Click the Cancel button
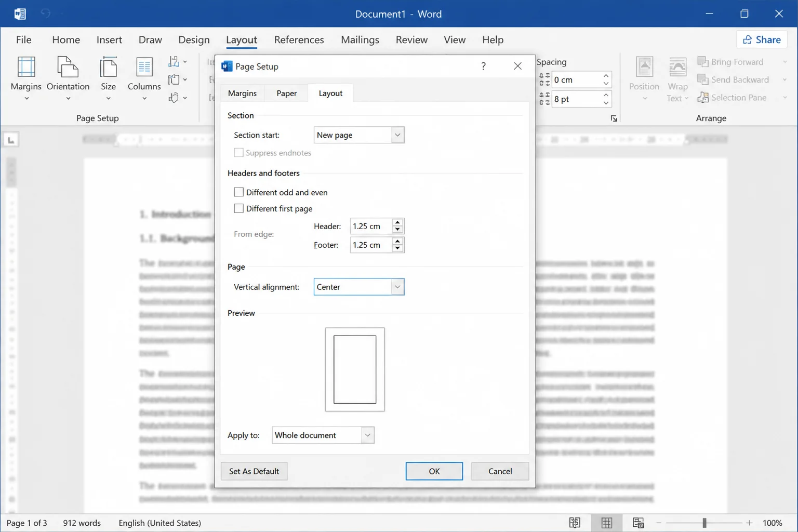 click(x=500, y=471)
